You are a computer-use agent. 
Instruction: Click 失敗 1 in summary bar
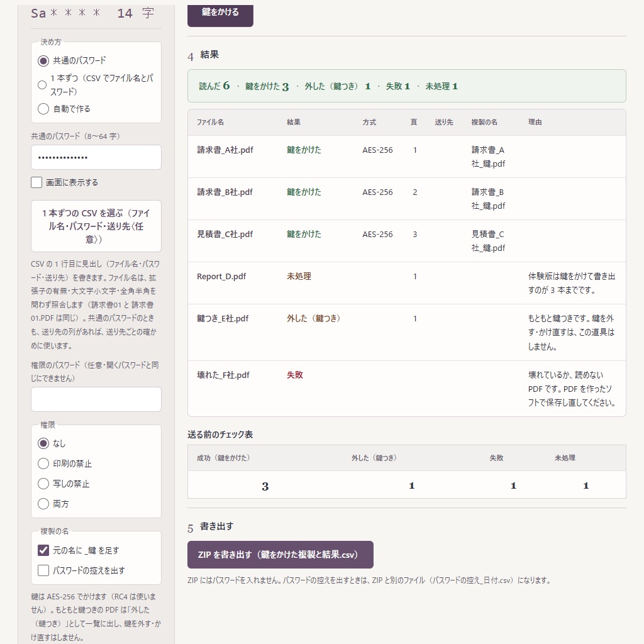(x=398, y=86)
